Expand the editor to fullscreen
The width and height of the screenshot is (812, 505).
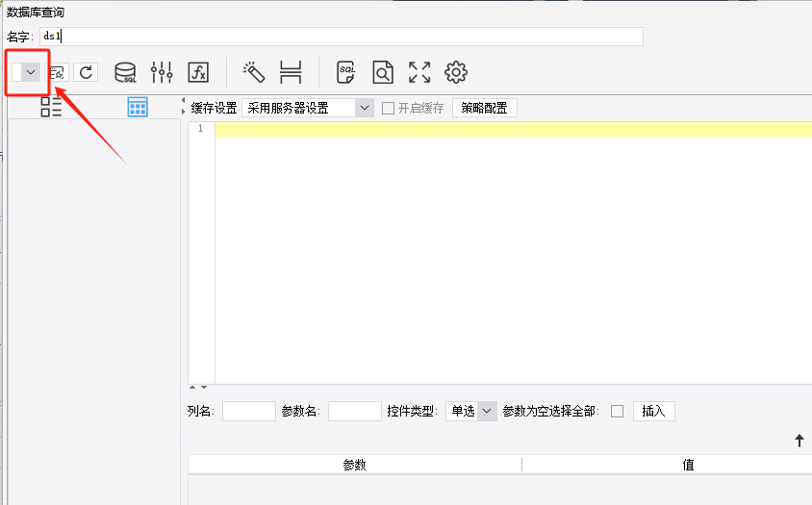pyautogui.click(x=419, y=72)
